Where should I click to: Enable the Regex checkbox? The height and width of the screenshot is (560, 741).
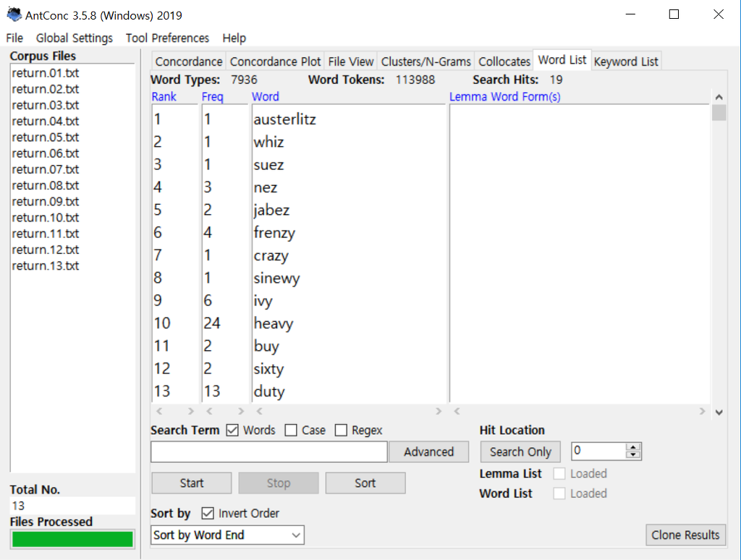coord(341,430)
